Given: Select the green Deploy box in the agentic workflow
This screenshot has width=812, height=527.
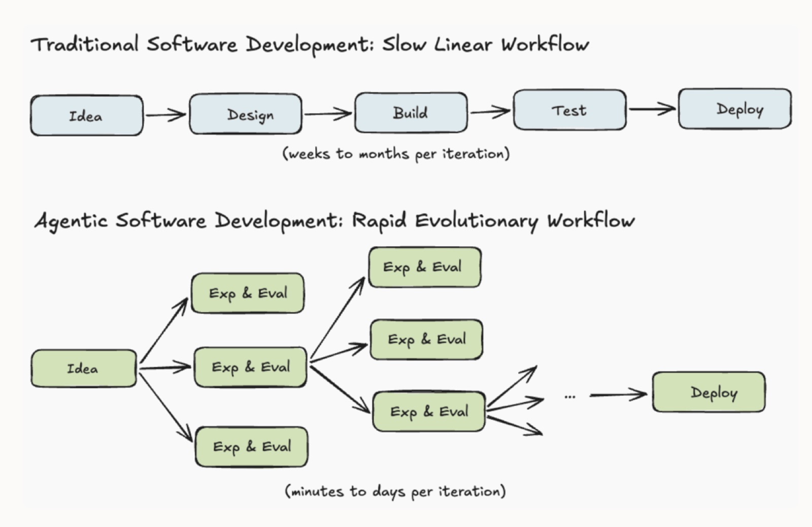Looking at the screenshot, I should (709, 392).
